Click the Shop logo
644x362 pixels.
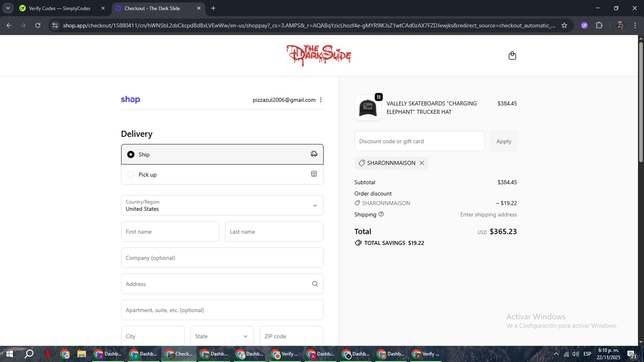tap(131, 100)
